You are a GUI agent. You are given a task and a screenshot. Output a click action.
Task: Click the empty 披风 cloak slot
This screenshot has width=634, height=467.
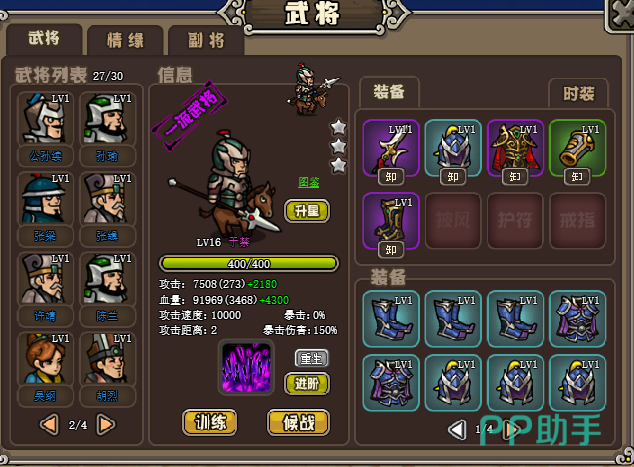click(453, 221)
